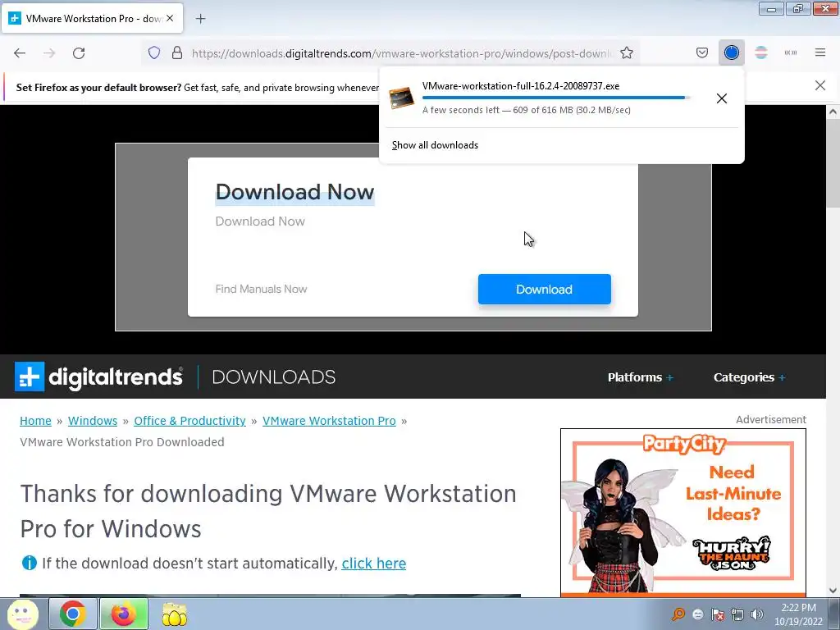Click the gray Download Now subtitle
The width and height of the screenshot is (840, 630).
pyautogui.click(x=260, y=221)
